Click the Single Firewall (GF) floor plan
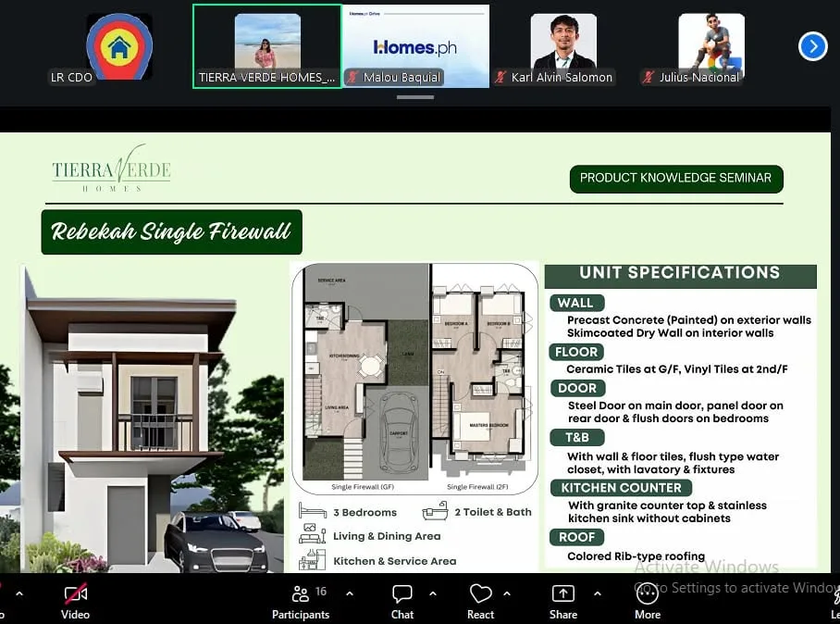The image size is (840, 624). pos(366,374)
